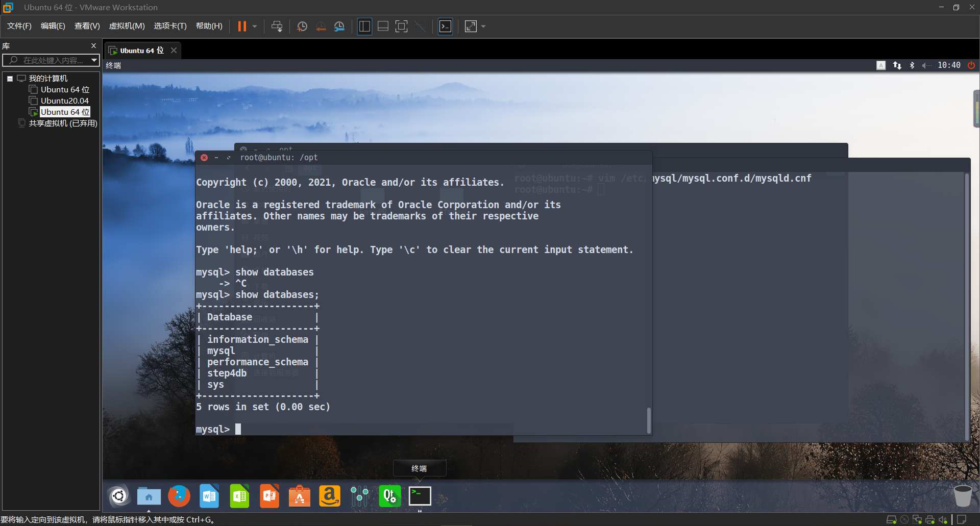
Task: Take a snapshot of the virtual machine
Action: (x=302, y=26)
